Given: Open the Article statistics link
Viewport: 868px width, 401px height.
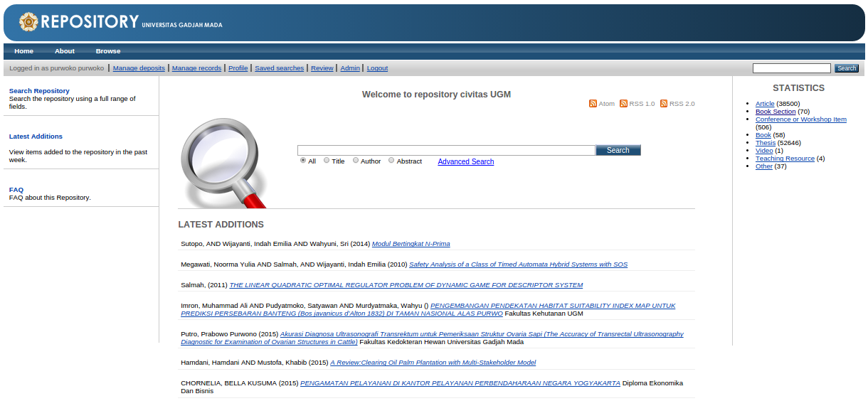Looking at the screenshot, I should coord(765,104).
